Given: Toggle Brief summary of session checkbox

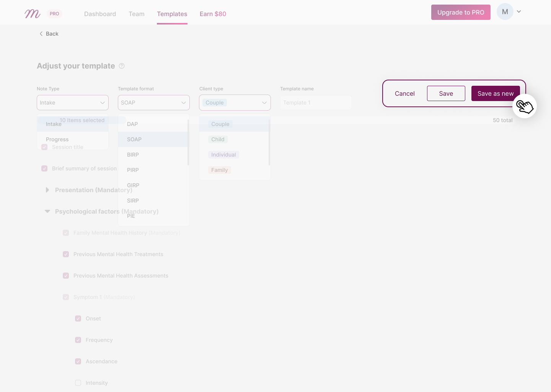Looking at the screenshot, I should click(x=44, y=168).
